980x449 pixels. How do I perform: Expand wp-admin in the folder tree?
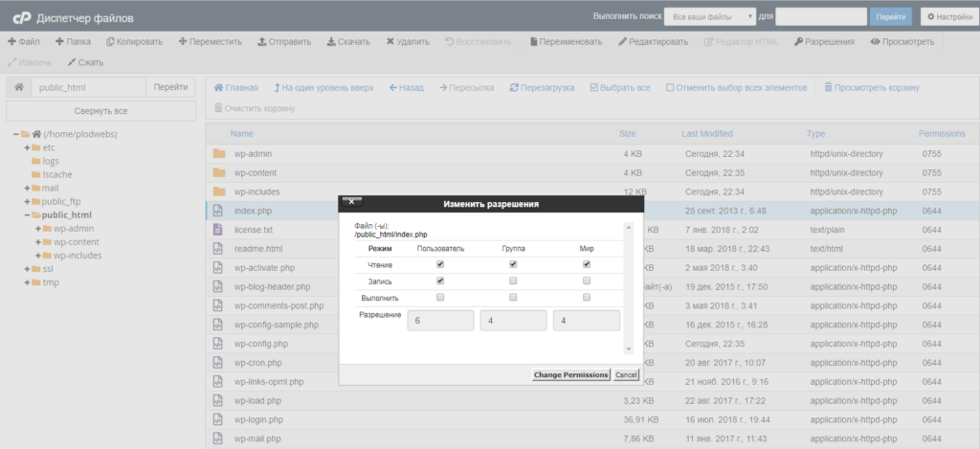(x=38, y=228)
